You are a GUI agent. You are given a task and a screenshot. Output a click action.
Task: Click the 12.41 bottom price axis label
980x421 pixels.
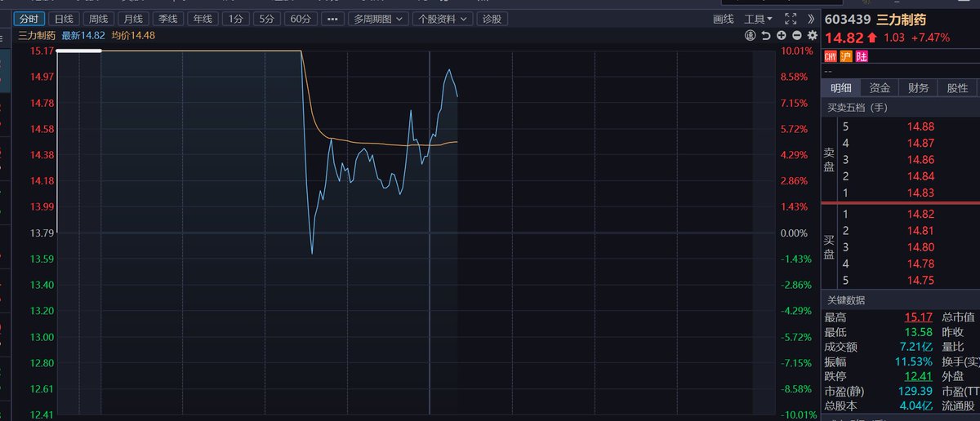point(41,415)
